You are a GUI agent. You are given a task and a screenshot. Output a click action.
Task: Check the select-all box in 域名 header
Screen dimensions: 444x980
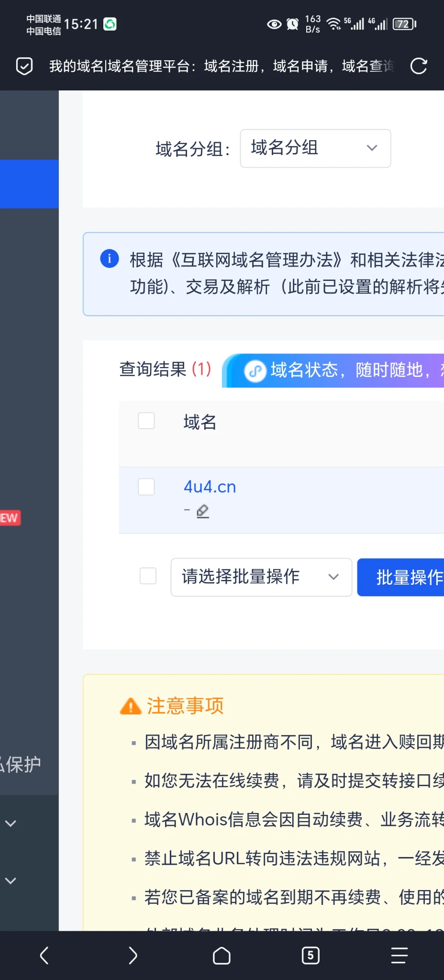point(146,421)
